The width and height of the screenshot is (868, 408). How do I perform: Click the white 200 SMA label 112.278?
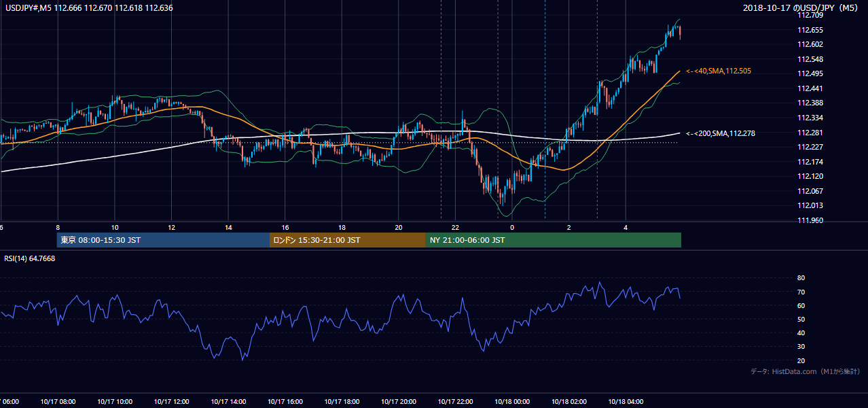coord(721,133)
